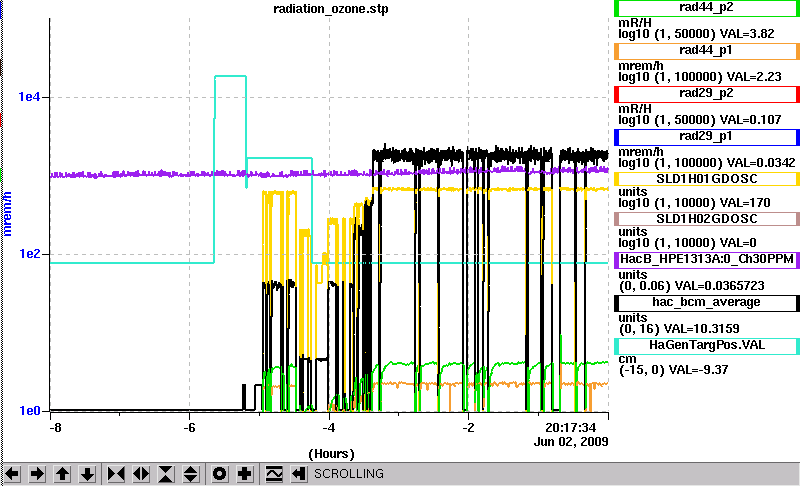Viewport: 800px width, 486px height.
Task: Click the 20:17:34 timestamp label
Action: (570, 427)
